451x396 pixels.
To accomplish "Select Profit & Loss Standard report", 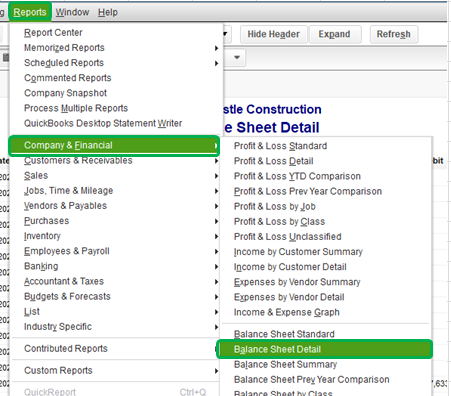I will click(326, 146).
